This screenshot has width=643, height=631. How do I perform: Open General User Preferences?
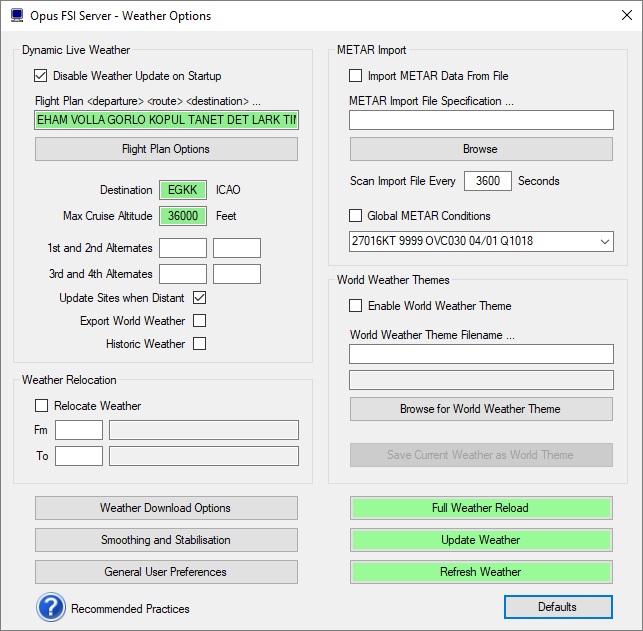(166, 572)
